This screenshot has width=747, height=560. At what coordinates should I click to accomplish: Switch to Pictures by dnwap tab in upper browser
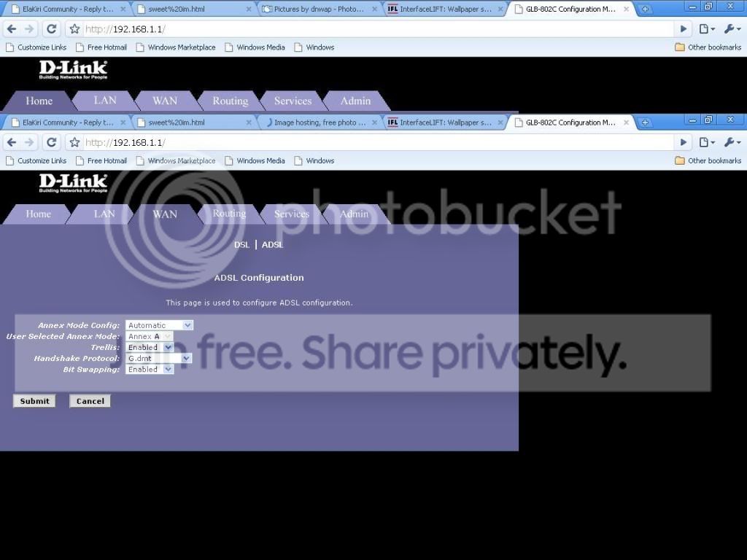coord(318,9)
